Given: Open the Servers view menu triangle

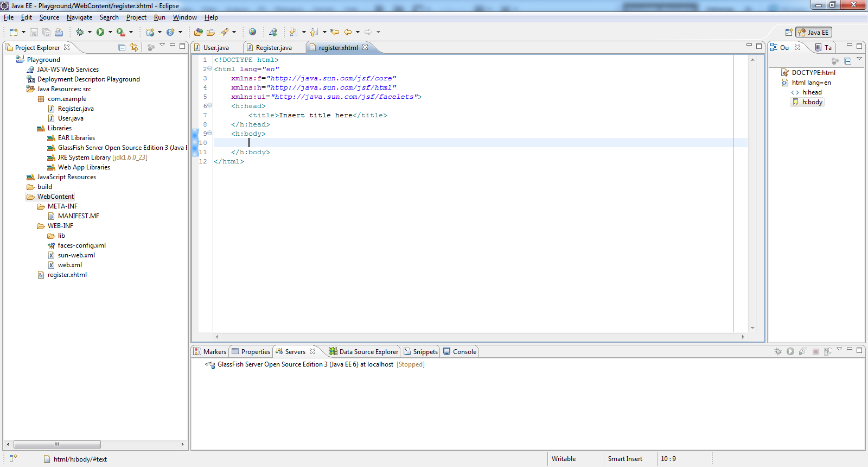Looking at the screenshot, I should [839, 349].
